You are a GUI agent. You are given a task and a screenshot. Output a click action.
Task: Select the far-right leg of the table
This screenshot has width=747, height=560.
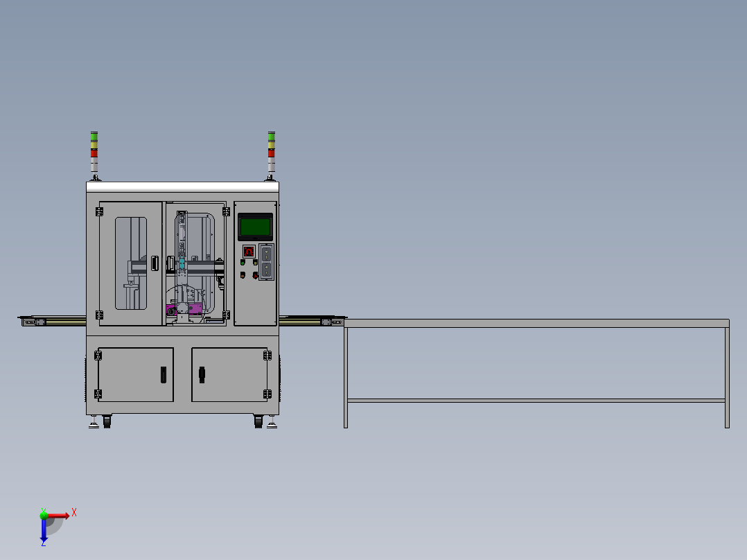[x=727, y=378]
